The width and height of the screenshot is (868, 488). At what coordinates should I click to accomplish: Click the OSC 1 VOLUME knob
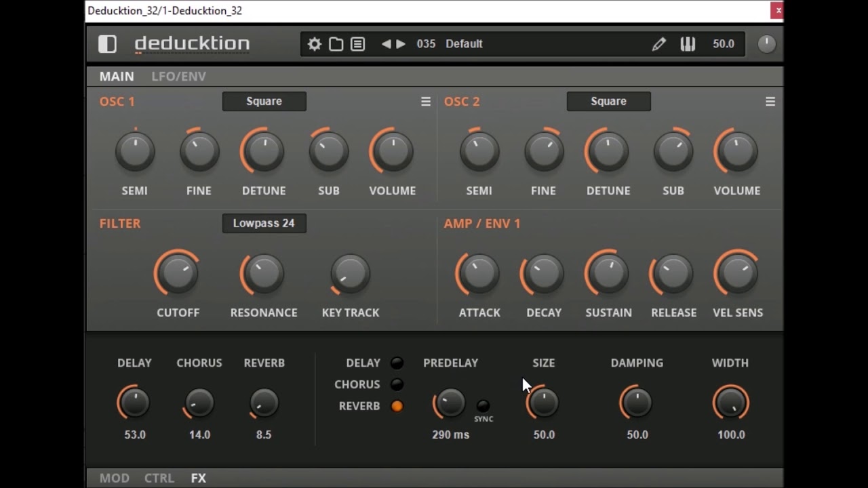(392, 151)
